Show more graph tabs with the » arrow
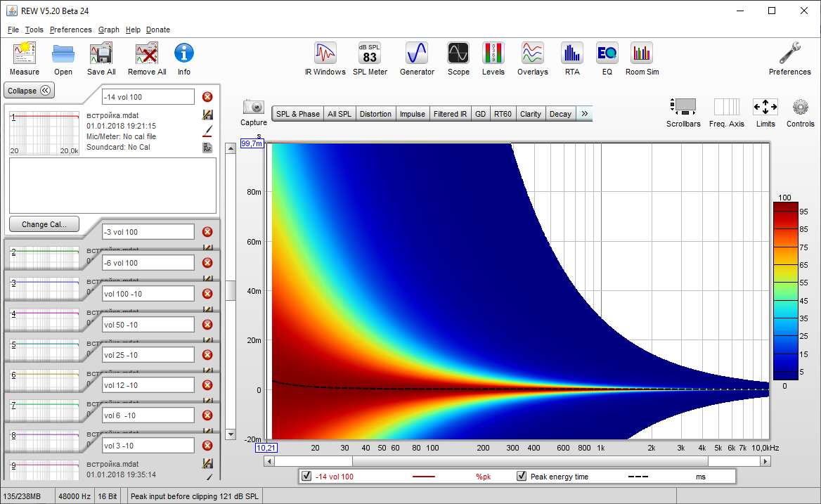 [x=584, y=114]
